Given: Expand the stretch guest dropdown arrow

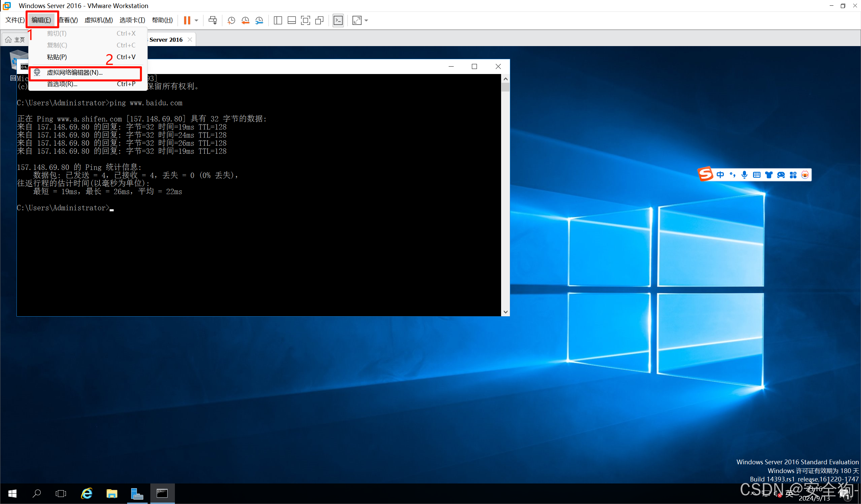Looking at the screenshot, I should 366,21.
